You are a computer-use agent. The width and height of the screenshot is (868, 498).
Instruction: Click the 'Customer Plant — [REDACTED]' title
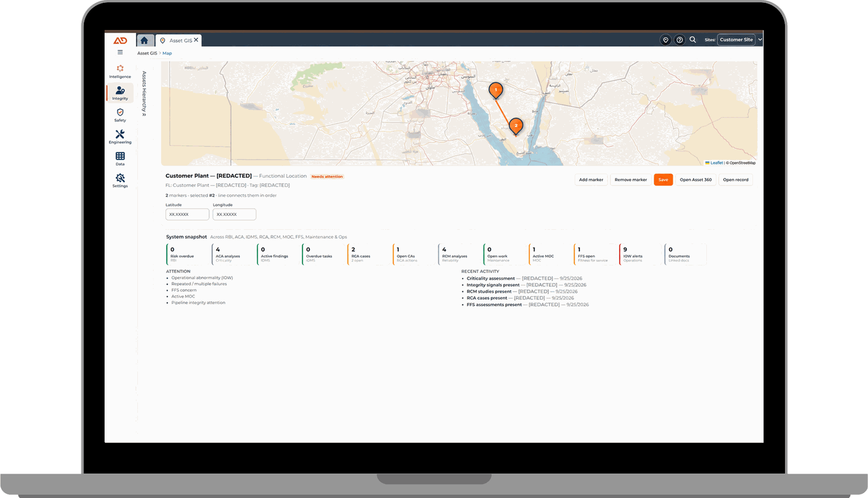[209, 176]
